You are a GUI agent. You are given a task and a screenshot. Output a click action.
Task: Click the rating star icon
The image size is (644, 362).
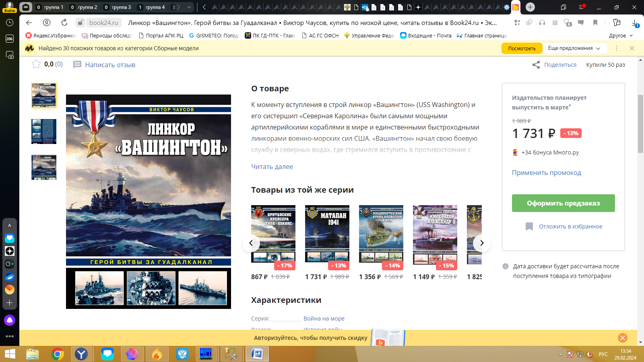(36, 64)
